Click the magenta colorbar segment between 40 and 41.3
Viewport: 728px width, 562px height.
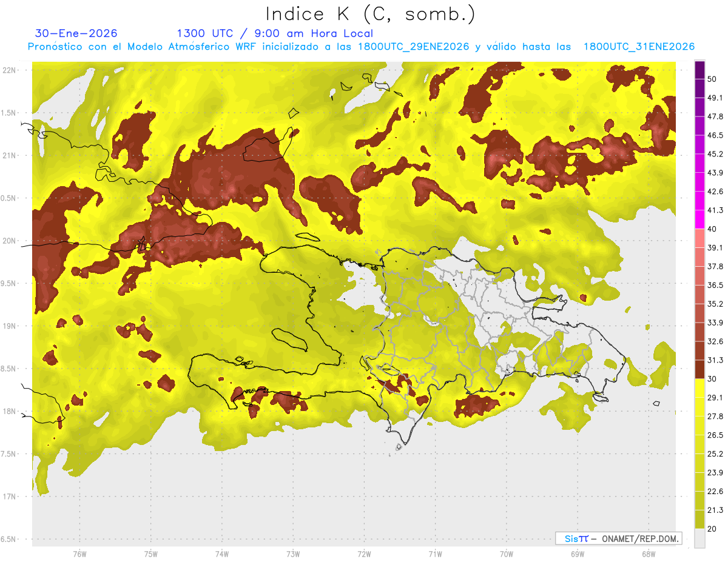(699, 219)
